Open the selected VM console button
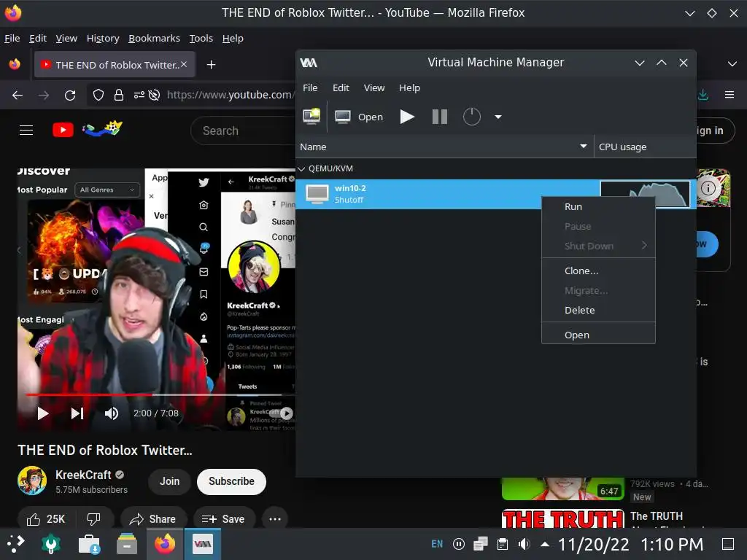747x560 pixels. tap(359, 117)
